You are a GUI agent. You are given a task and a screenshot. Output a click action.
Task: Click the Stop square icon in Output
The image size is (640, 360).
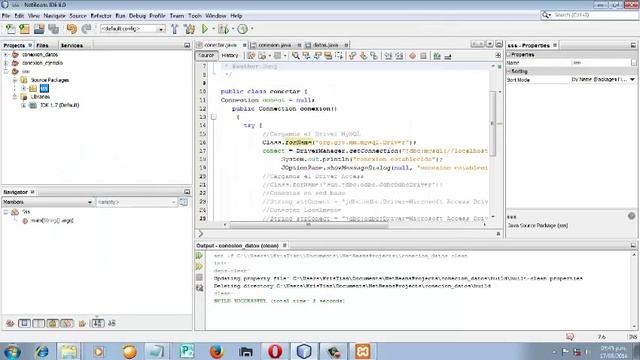[200, 277]
